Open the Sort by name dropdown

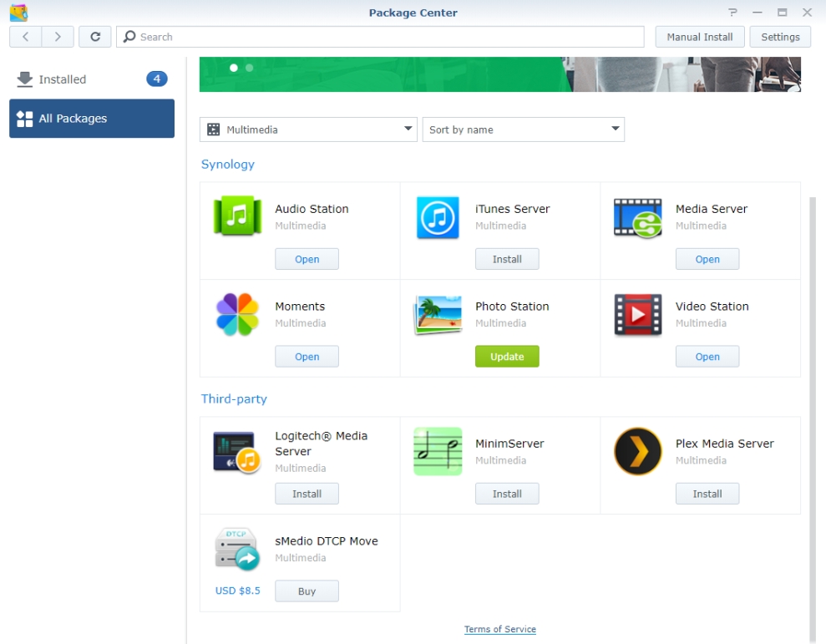click(524, 129)
